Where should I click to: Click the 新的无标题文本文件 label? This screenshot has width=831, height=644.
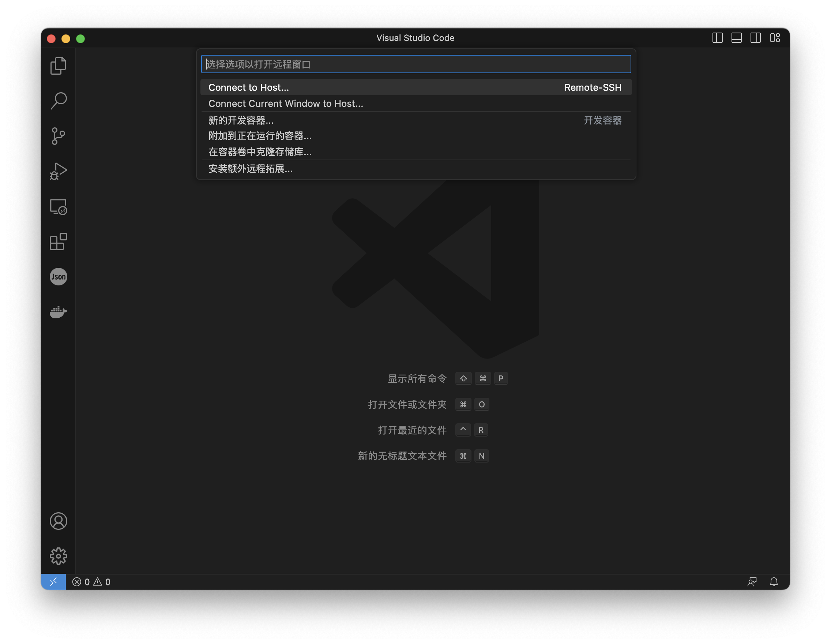pos(402,456)
